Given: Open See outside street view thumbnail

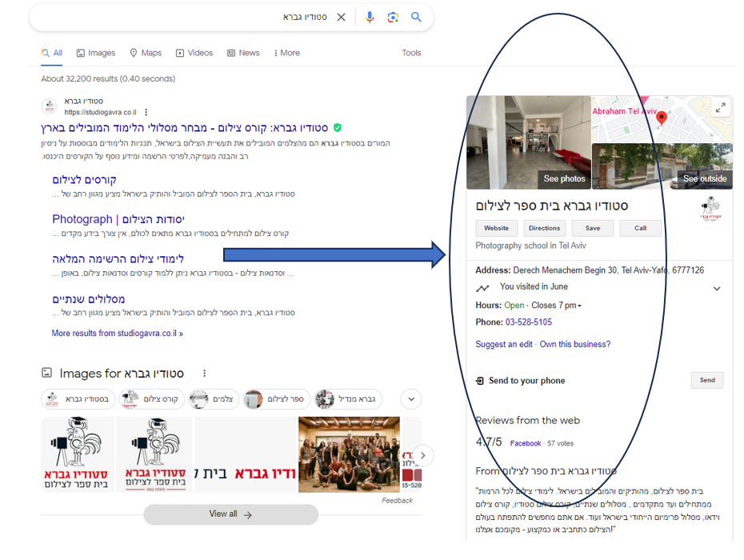Looking at the screenshot, I should tap(662, 166).
